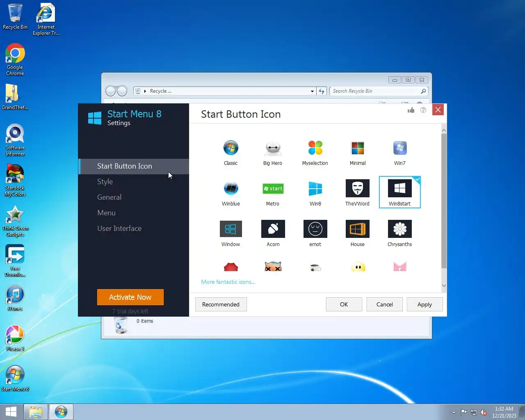
Task: Choose the House start icon
Action: [358, 233]
